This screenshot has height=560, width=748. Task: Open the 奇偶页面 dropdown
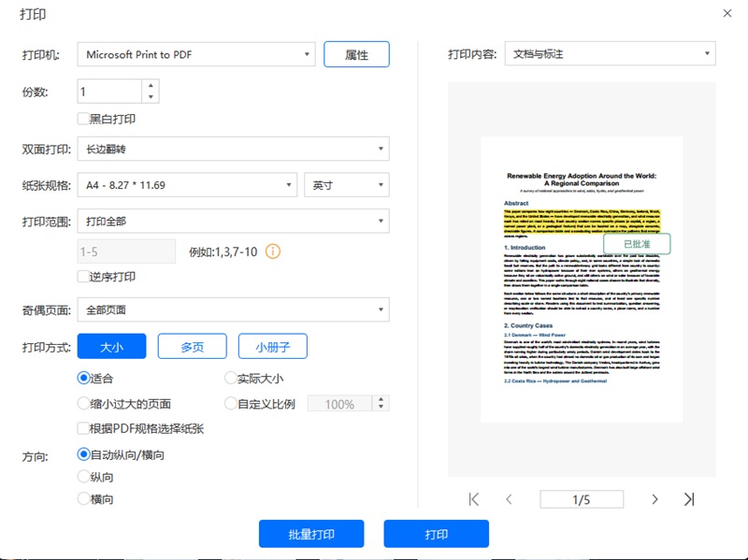(233, 310)
